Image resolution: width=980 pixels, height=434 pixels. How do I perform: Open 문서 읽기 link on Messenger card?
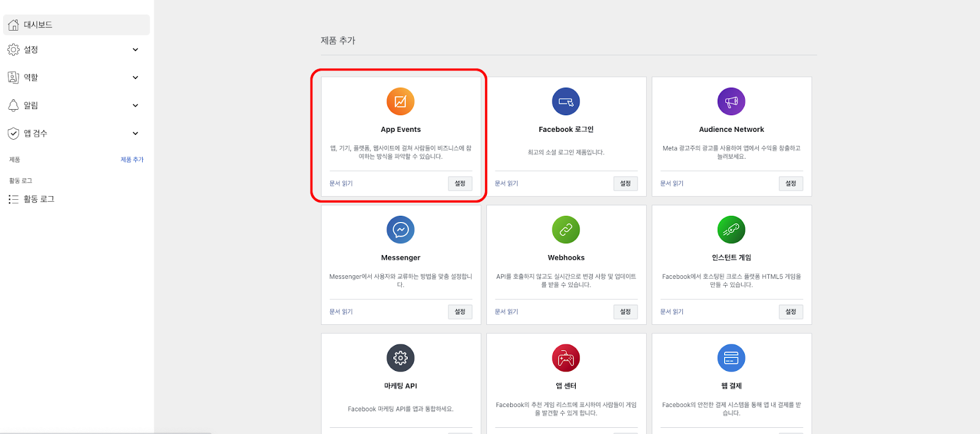click(341, 311)
